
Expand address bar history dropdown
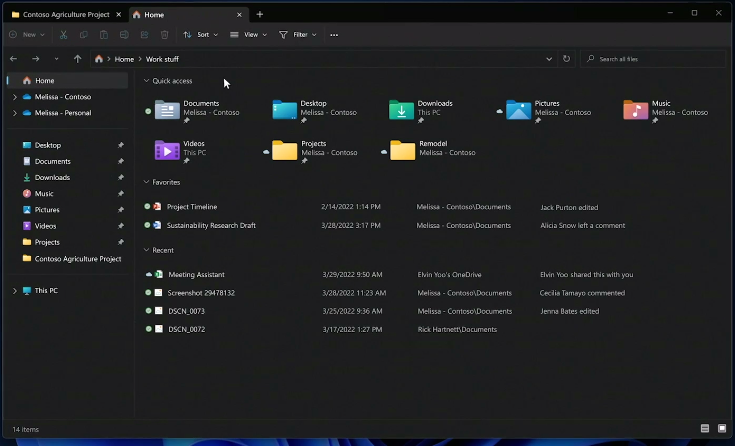pyautogui.click(x=549, y=59)
